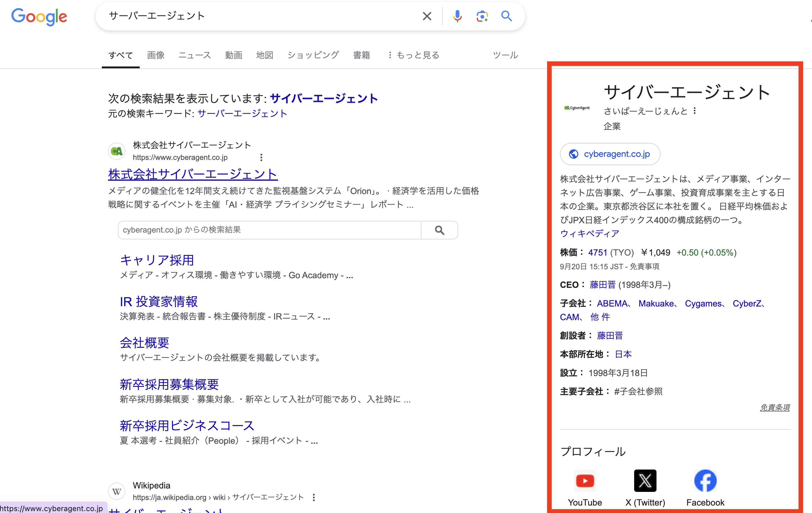The image size is (812, 513).
Task: Open three-dot menu next to さいばーえーじぇんと
Action: click(695, 111)
